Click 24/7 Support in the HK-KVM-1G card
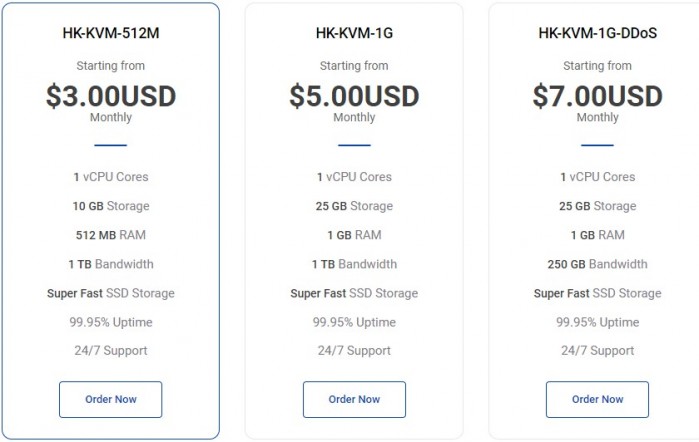Screen dimensions: 699x442 (354, 351)
